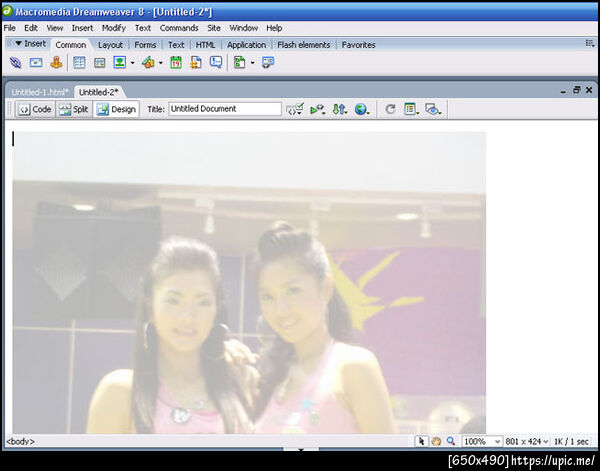Insert a Table icon
This screenshot has height=471, width=600.
pyautogui.click(x=79, y=62)
